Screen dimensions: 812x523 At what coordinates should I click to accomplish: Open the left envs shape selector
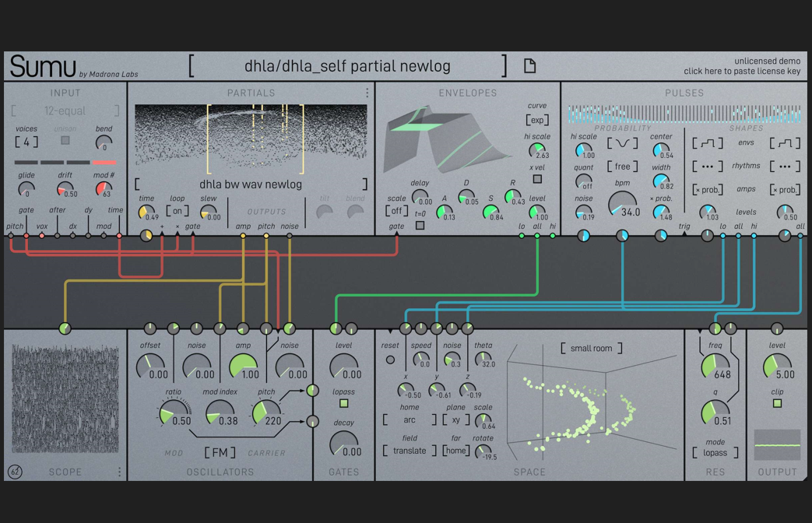[708, 143]
